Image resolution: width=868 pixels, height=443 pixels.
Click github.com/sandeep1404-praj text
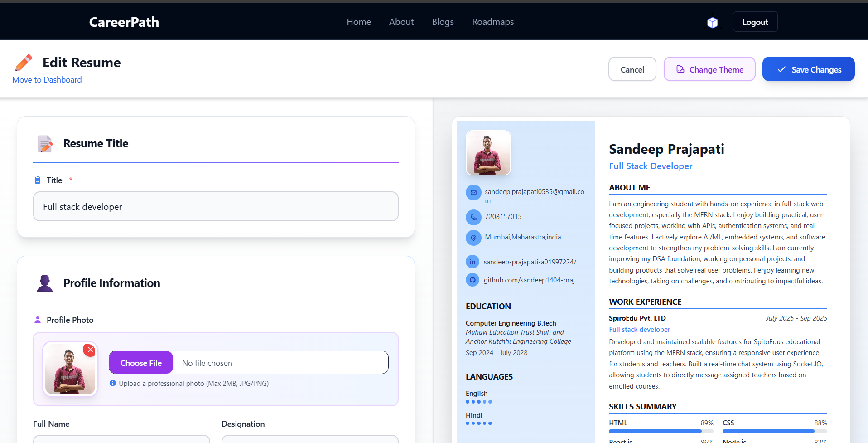(529, 280)
